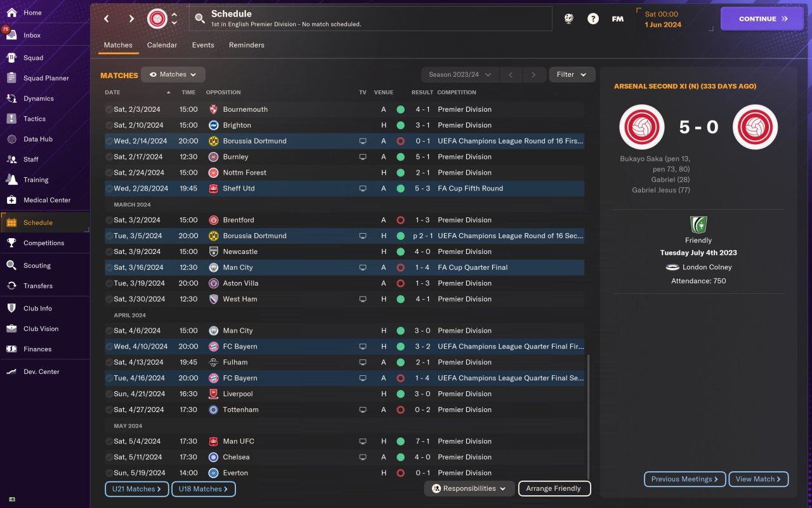The image size is (812, 508).
Task: Open the Club Info shield icon
Action: coord(11,308)
